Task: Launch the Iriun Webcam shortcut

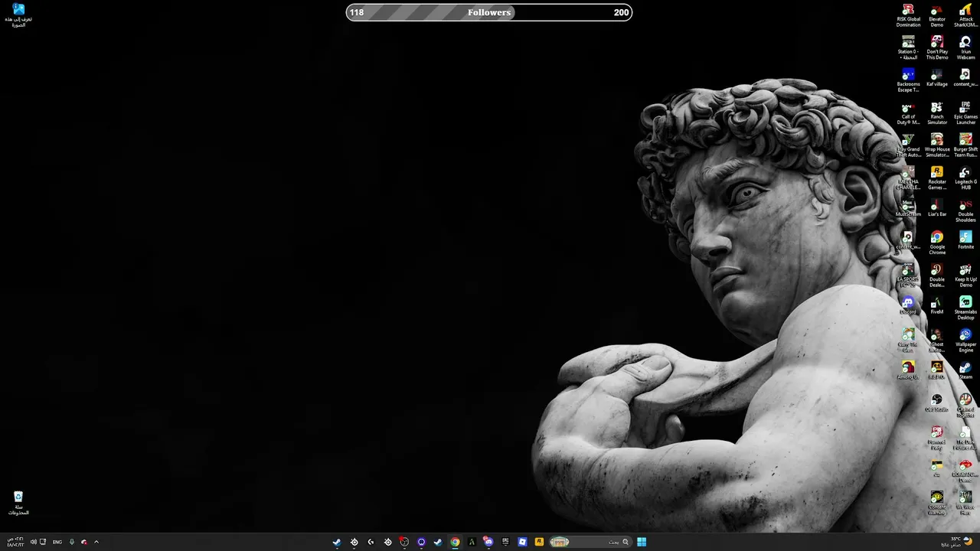Action: (x=965, y=47)
